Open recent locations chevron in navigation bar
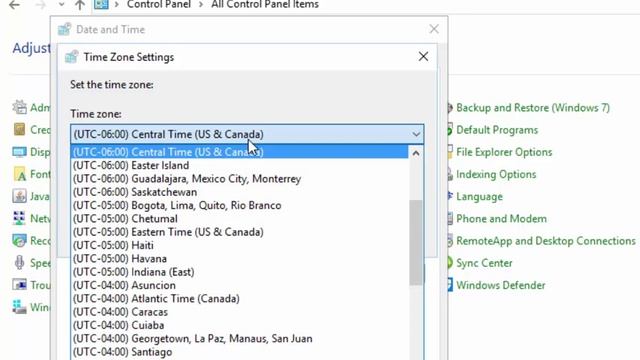The width and height of the screenshot is (640, 360). (x=61, y=5)
